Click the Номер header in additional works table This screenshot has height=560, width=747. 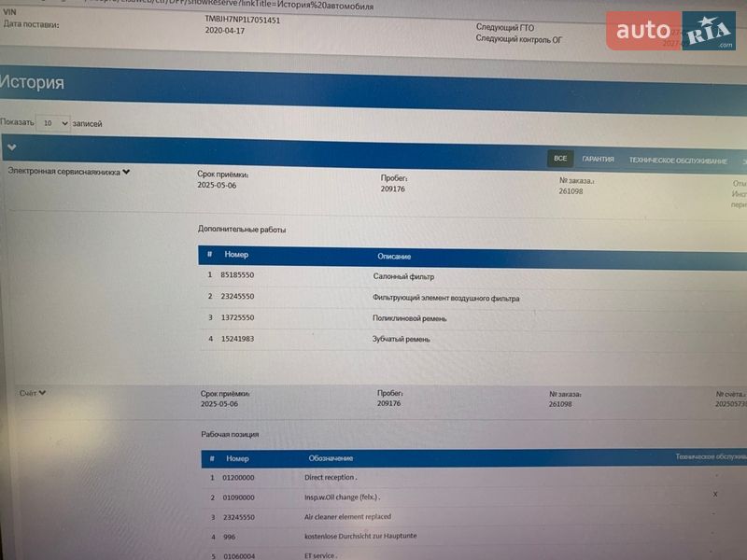tap(236, 254)
